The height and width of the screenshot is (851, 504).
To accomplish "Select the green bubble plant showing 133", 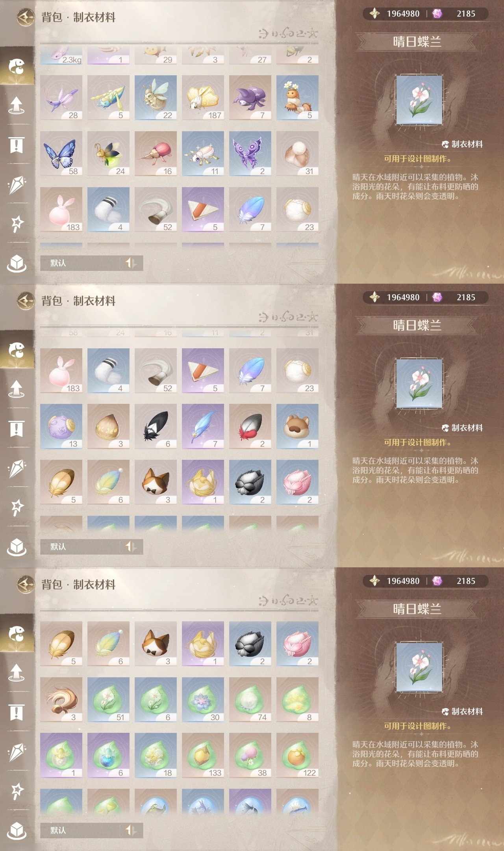I will (x=203, y=755).
